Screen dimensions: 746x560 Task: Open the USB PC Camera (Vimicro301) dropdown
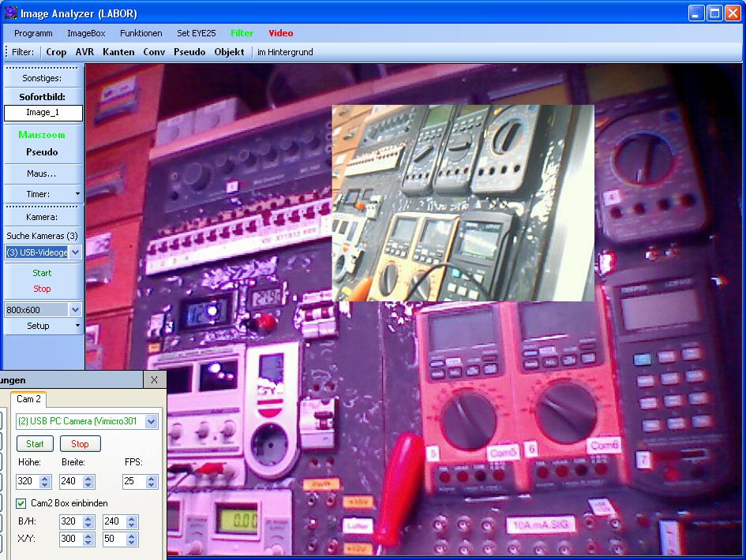coord(151,422)
